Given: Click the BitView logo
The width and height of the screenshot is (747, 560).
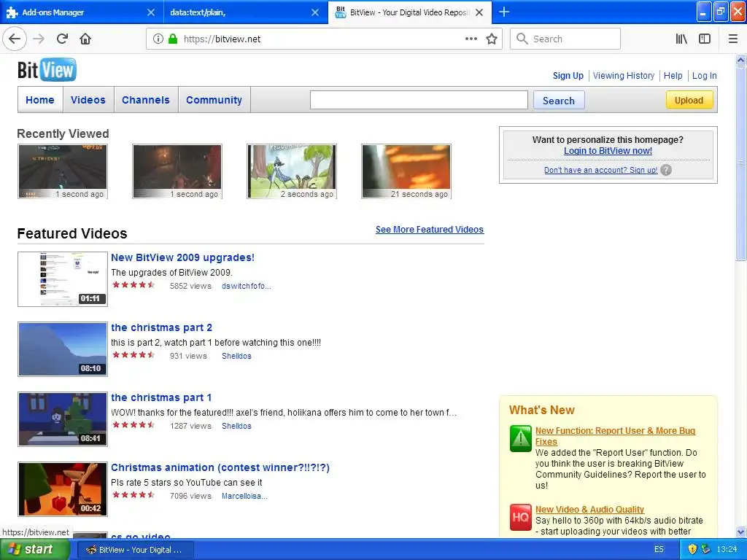Looking at the screenshot, I should point(47,69).
